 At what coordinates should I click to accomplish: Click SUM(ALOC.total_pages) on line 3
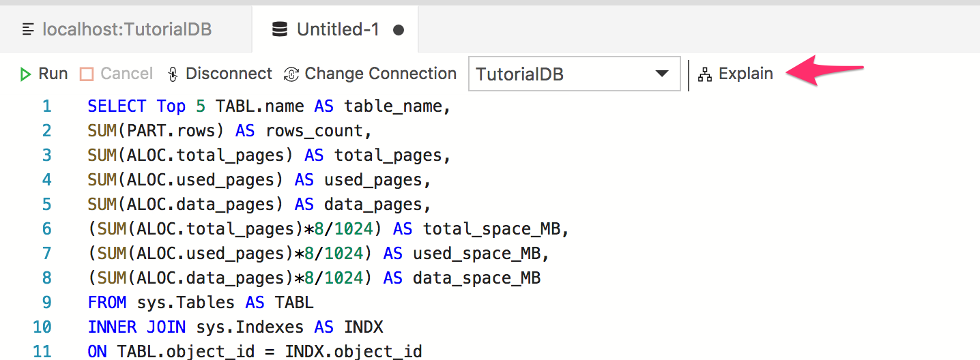[190, 156]
